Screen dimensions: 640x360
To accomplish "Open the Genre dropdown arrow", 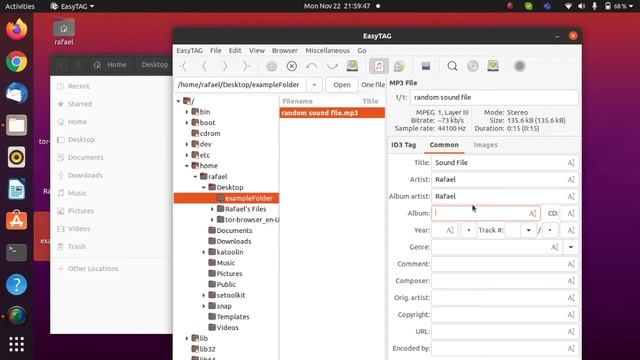I will [x=571, y=247].
